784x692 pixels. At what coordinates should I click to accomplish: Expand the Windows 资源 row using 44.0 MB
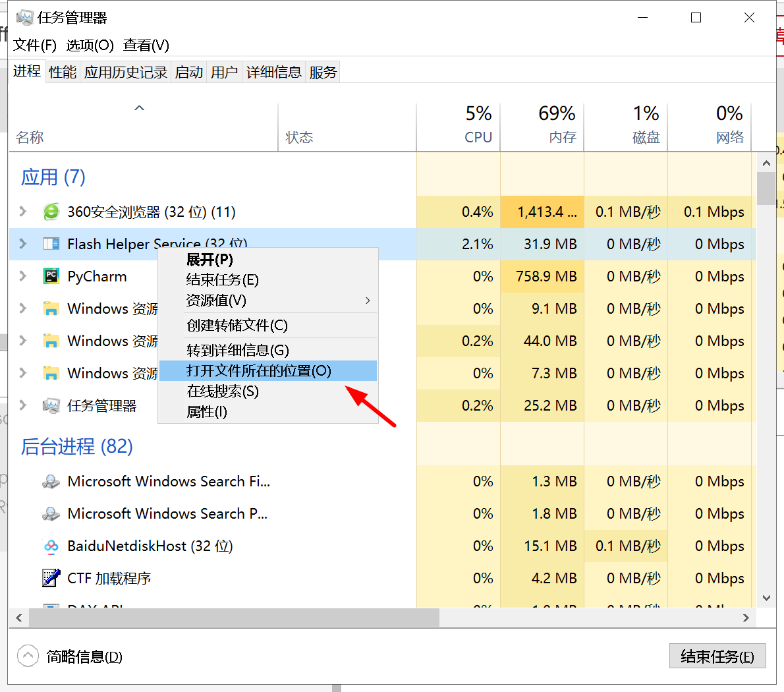pyautogui.click(x=22, y=341)
